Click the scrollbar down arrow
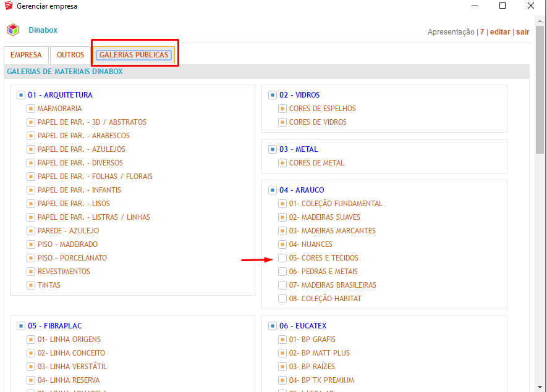 point(540,387)
